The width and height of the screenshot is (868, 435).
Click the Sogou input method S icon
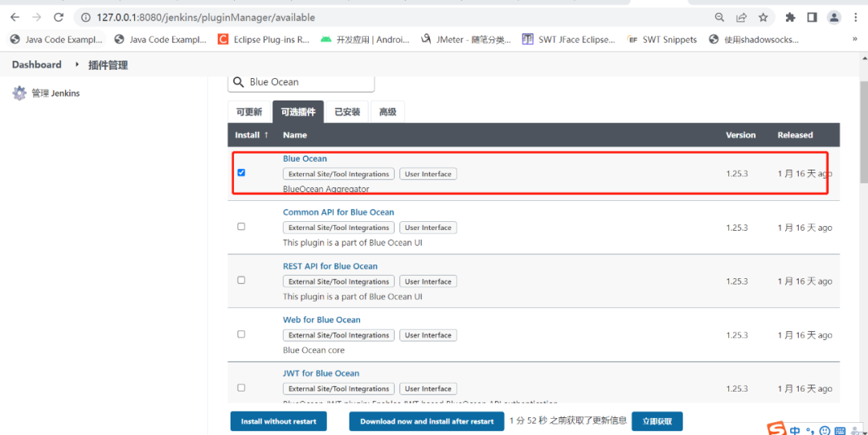point(778,429)
